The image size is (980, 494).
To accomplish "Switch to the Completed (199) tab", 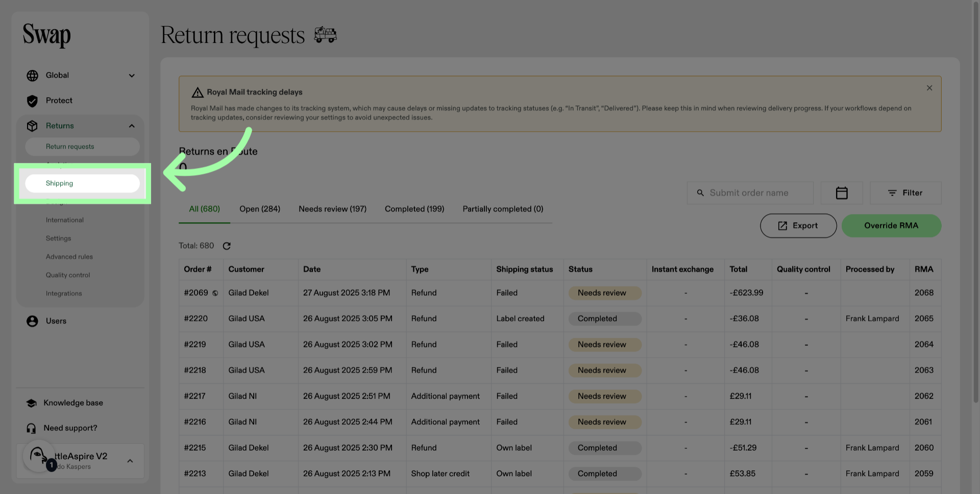I will click(414, 209).
